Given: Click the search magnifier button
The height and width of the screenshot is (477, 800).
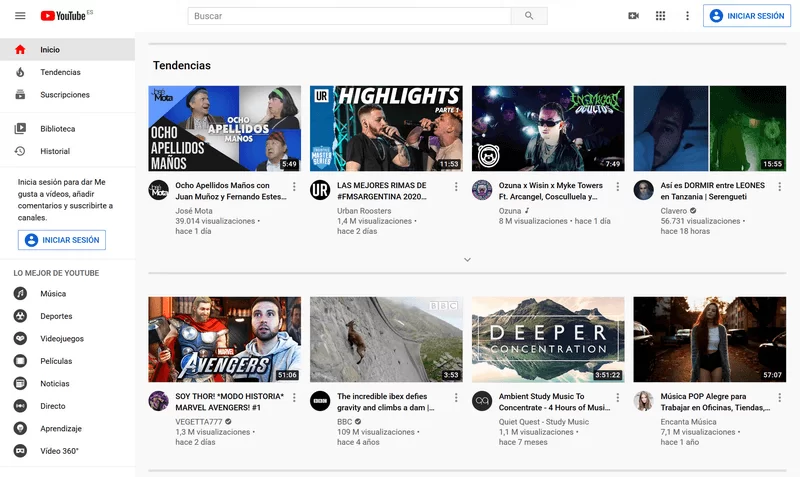Looking at the screenshot, I should click(x=529, y=16).
